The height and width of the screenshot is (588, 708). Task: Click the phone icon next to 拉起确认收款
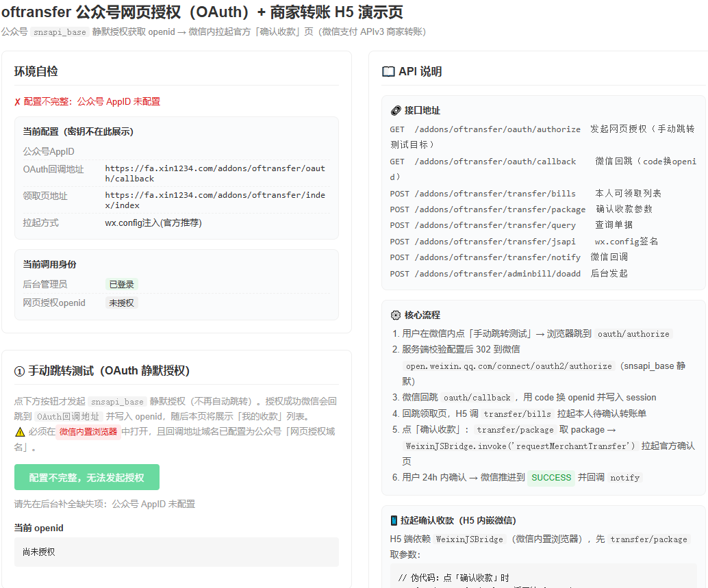click(394, 520)
